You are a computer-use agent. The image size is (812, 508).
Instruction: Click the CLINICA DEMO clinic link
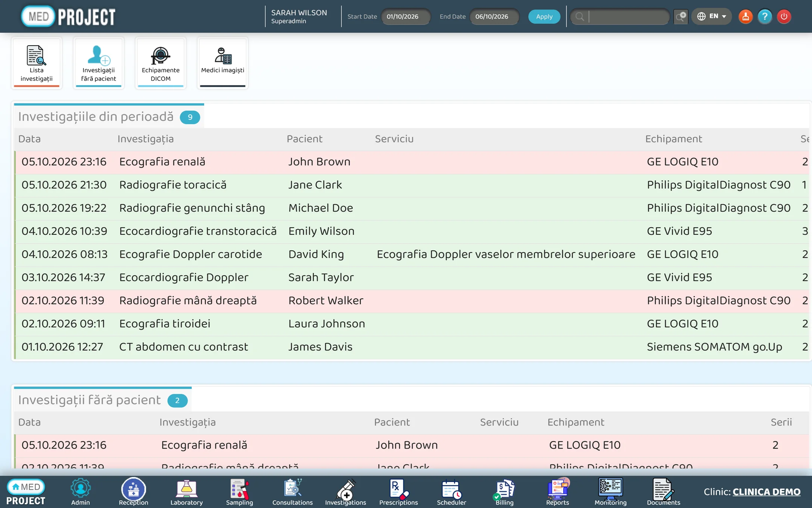[767, 492]
